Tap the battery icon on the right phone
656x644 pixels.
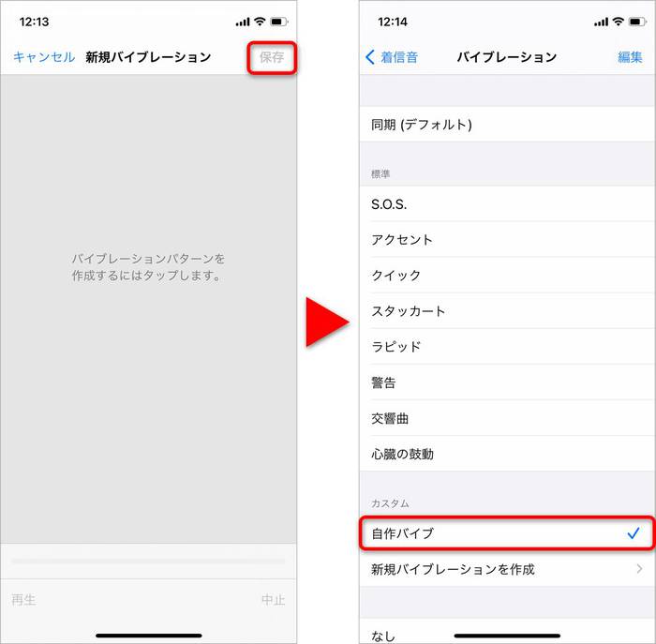click(x=637, y=22)
